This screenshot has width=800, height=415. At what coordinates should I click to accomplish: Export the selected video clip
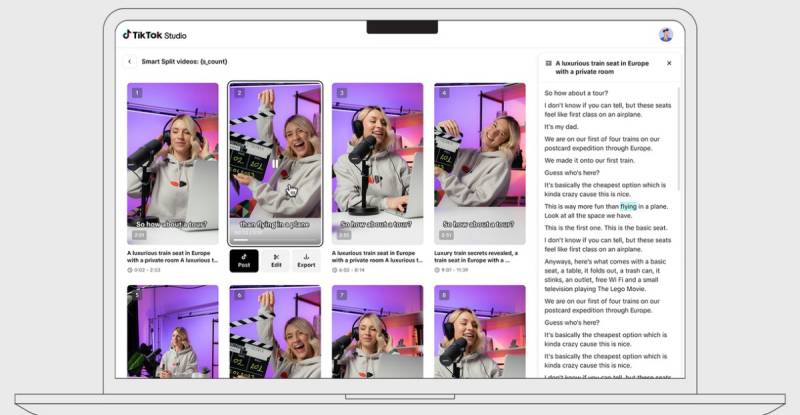click(306, 261)
